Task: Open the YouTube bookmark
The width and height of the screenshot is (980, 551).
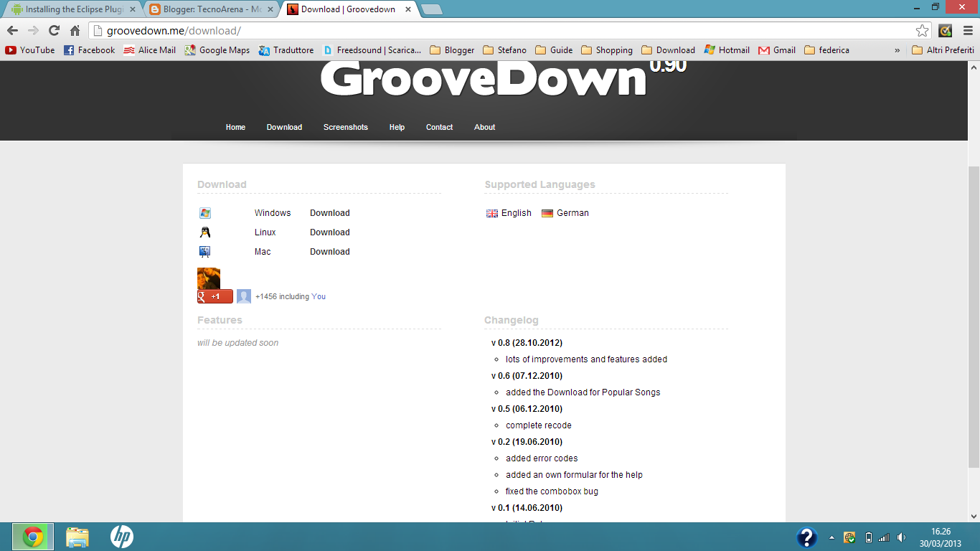Action: pos(30,50)
